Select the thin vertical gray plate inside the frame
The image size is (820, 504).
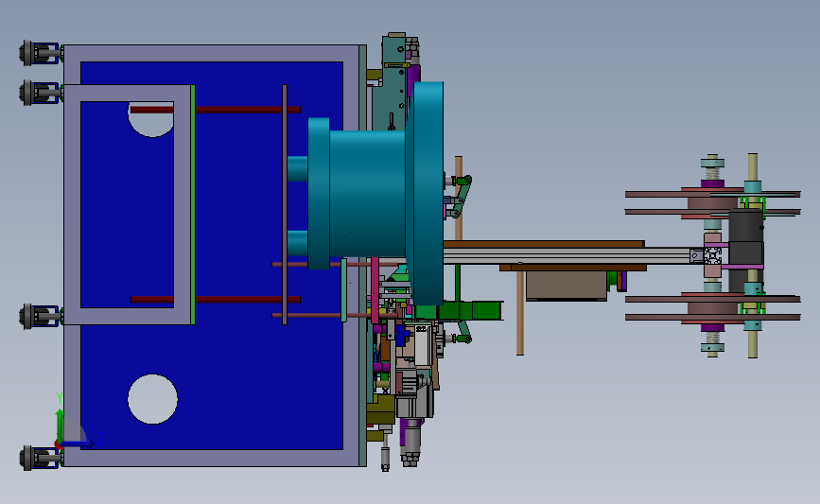coord(285,205)
